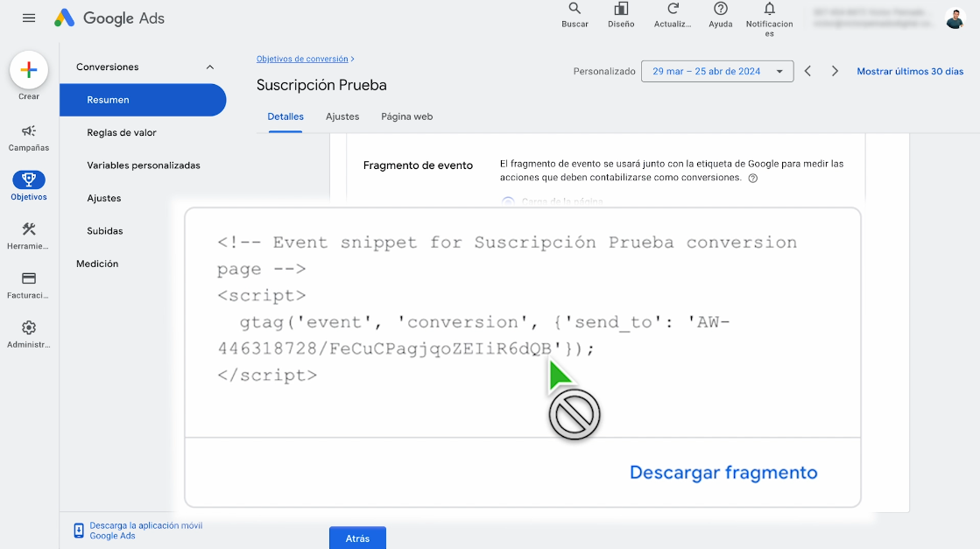Open Subidas menu item
980x549 pixels.
click(105, 231)
